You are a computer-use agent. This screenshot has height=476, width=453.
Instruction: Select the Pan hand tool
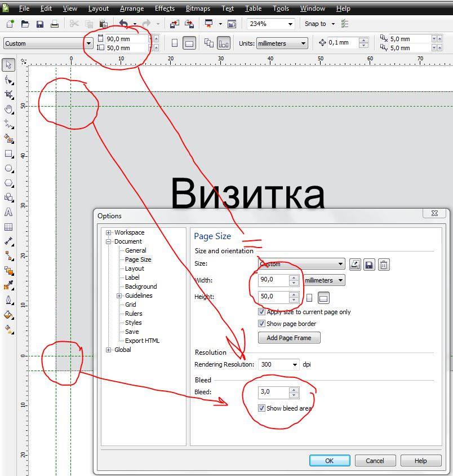(8, 109)
